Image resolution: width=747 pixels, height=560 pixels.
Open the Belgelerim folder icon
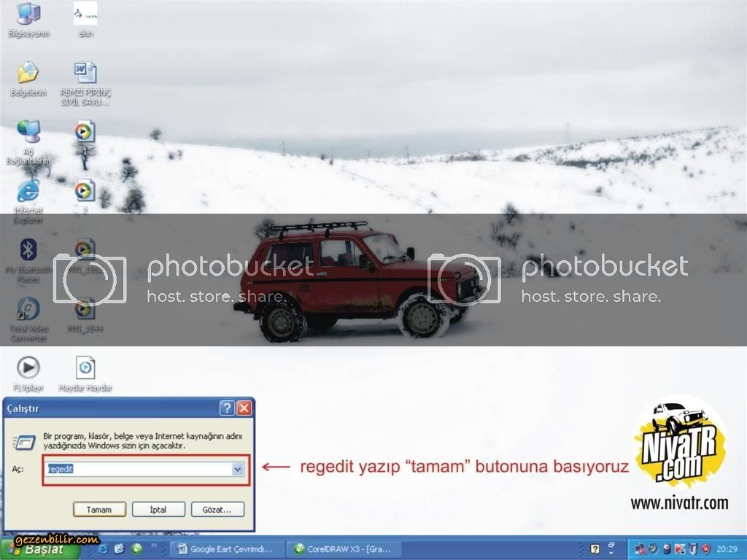click(x=28, y=73)
